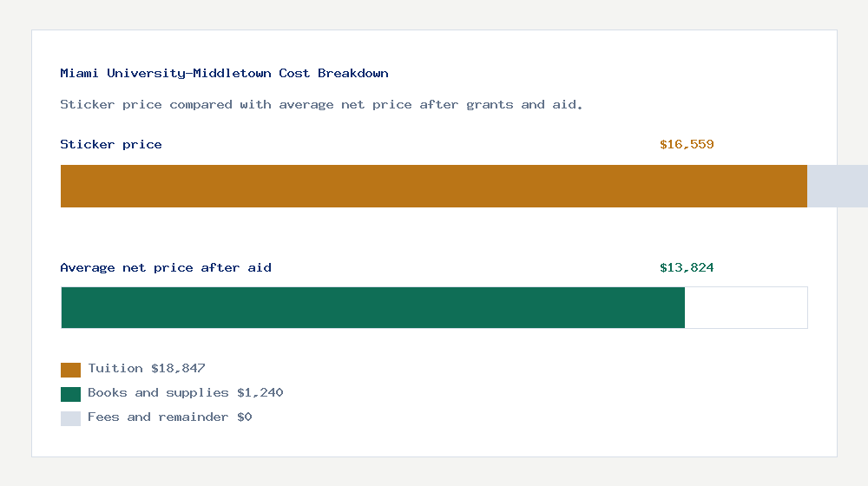This screenshot has height=486, width=868.
Task: Click the $13,824 net price value
Action: 687,268
